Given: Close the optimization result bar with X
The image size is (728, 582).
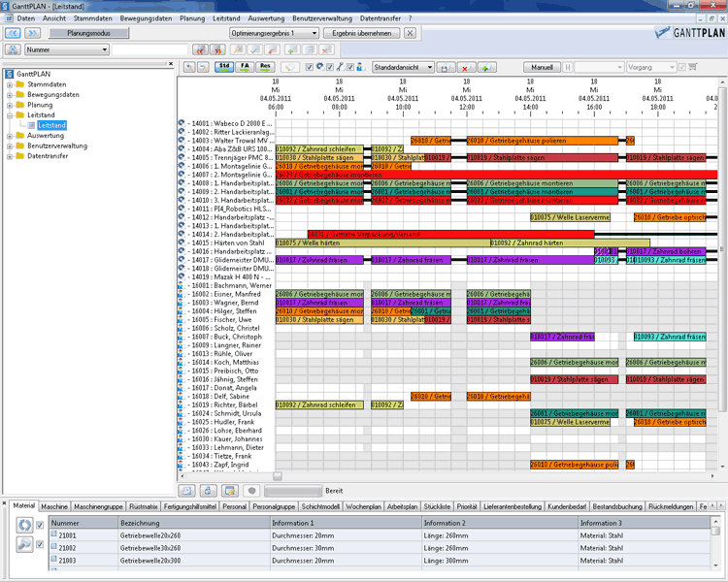Looking at the screenshot, I should point(410,33).
